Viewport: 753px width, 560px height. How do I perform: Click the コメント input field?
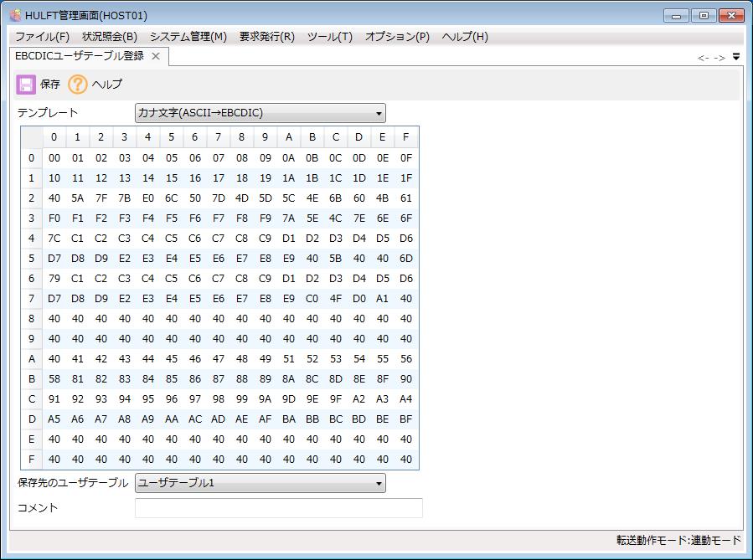279,508
